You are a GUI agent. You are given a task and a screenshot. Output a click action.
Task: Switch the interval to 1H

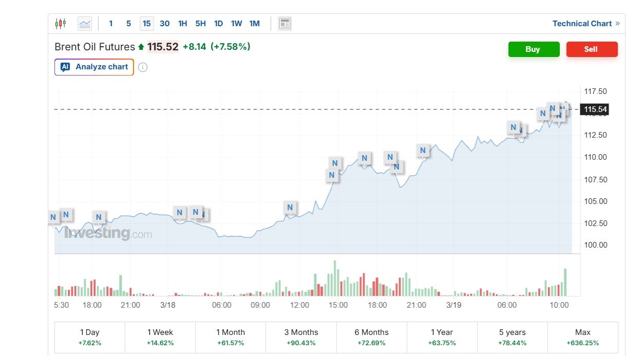(182, 24)
